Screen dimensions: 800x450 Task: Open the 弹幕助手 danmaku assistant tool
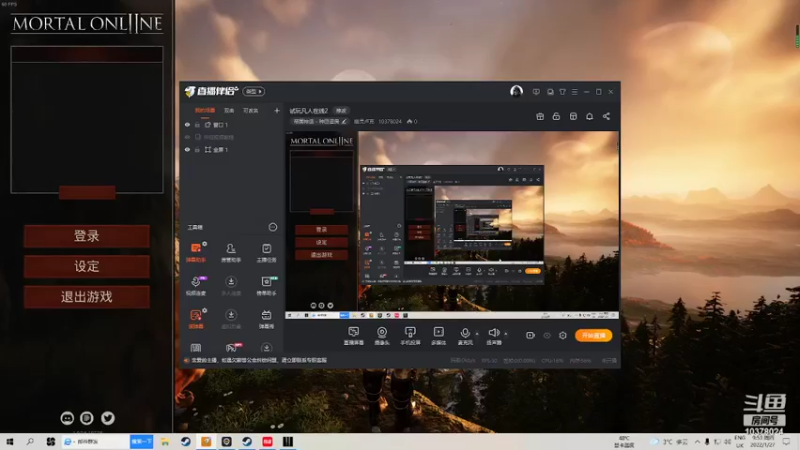(196, 253)
